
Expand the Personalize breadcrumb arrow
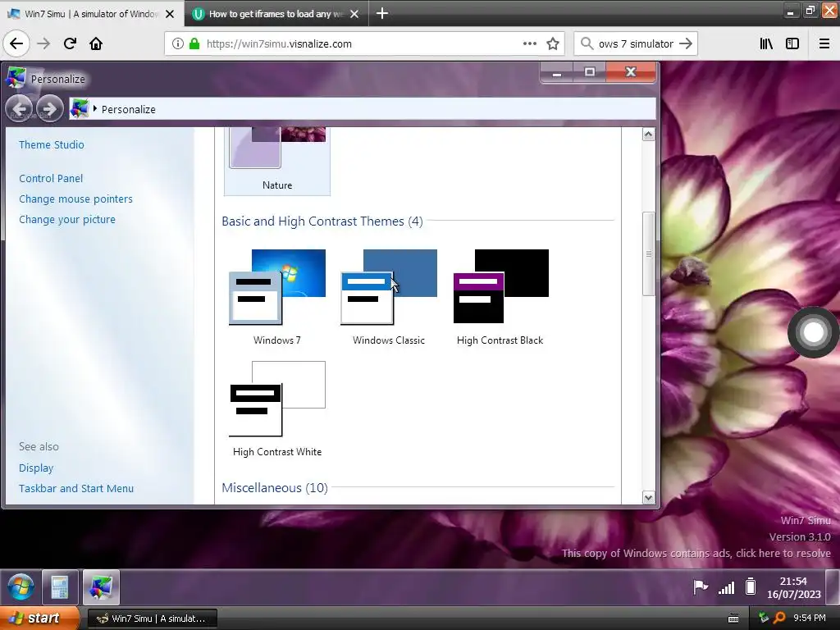click(x=95, y=109)
